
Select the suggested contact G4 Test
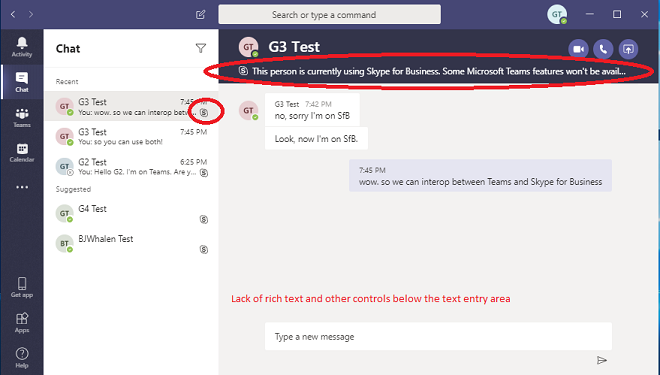[131, 213]
